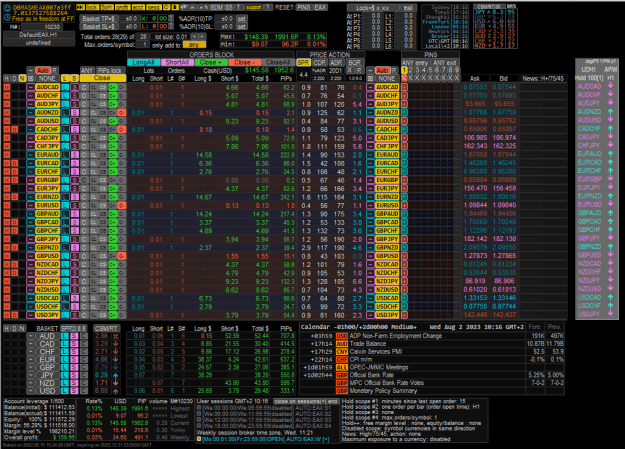
Task: Open the 20D1 ADR period selector
Action: (336, 70)
